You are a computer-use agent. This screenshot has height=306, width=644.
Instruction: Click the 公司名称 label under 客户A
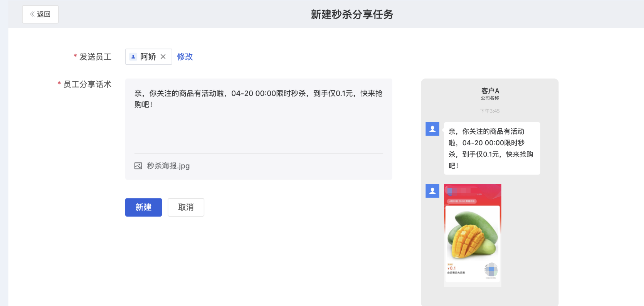point(490,98)
